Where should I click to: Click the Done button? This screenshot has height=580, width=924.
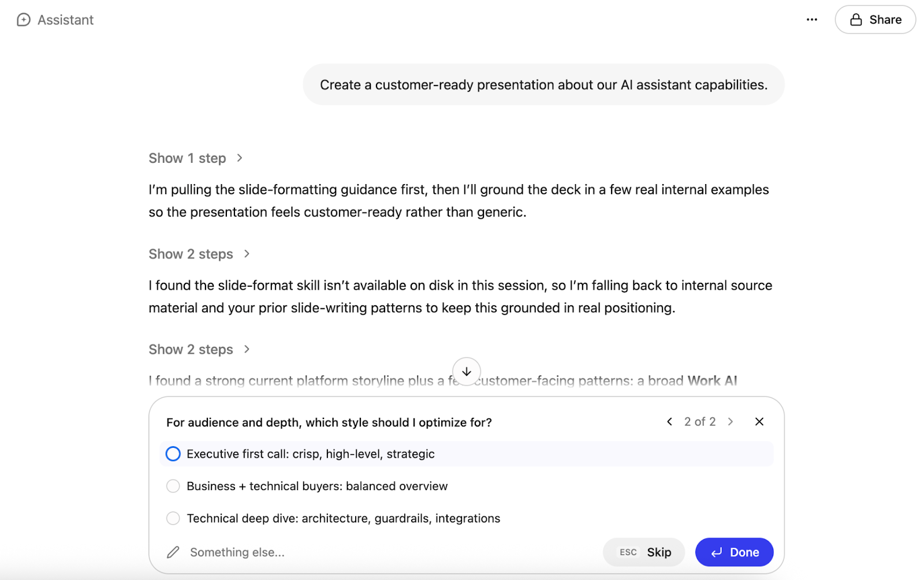point(734,552)
